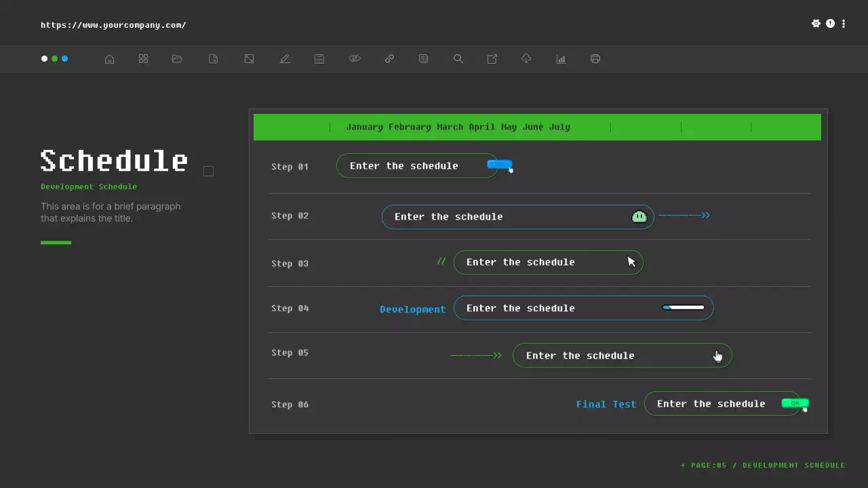This screenshot has width=868, height=488.
Task: Select April on the month bar
Action: 482,127
